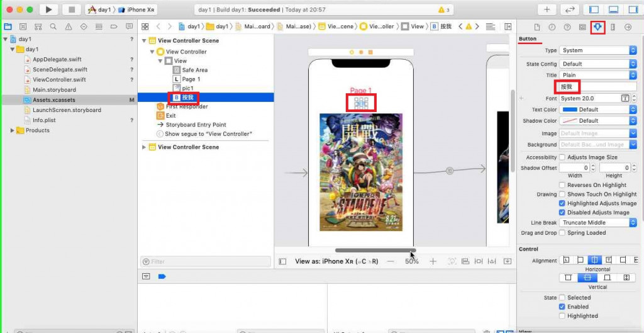This screenshot has width=644, height=333.
Task: Open the Line Break dropdown
Action: [598, 222]
